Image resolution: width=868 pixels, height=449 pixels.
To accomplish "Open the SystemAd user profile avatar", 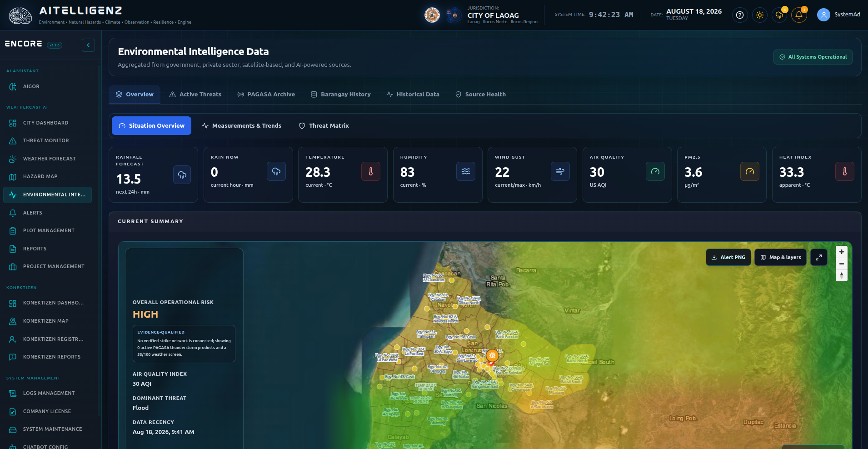I will tap(823, 15).
